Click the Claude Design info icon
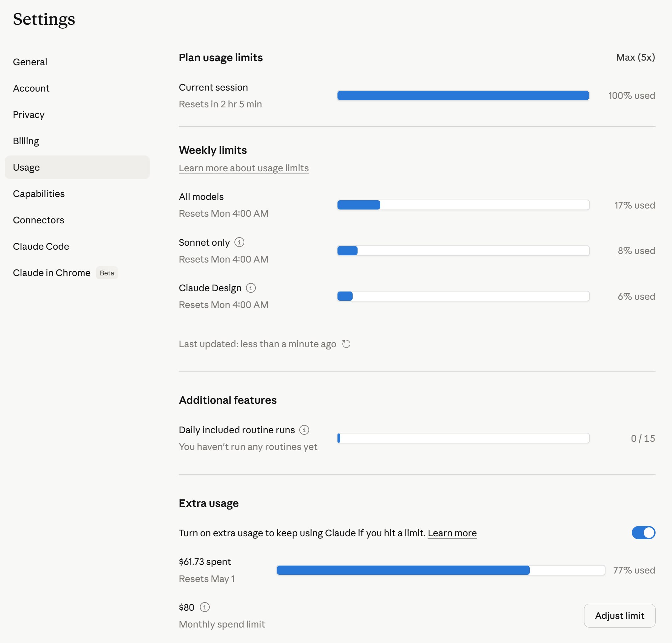The width and height of the screenshot is (672, 643). [251, 288]
